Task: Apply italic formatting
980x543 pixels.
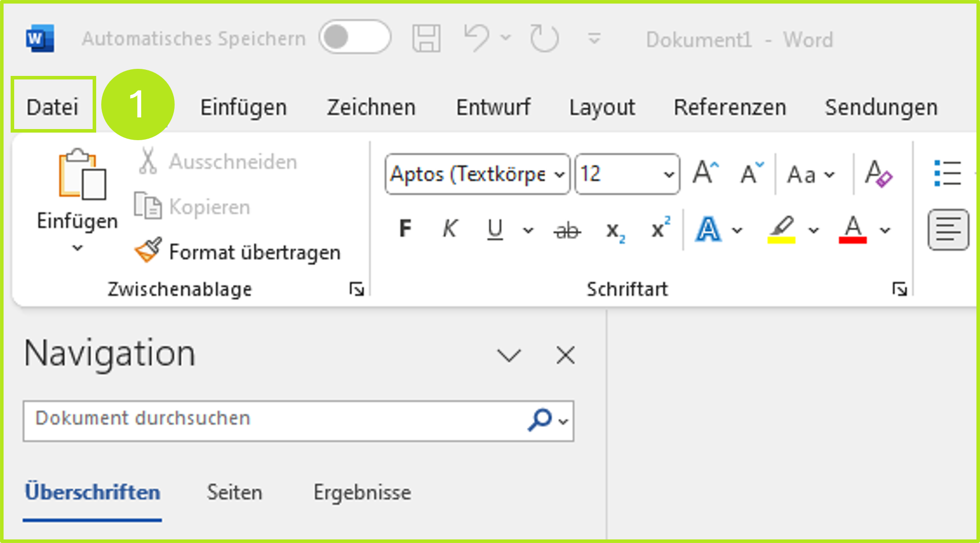Action: pyautogui.click(x=450, y=229)
